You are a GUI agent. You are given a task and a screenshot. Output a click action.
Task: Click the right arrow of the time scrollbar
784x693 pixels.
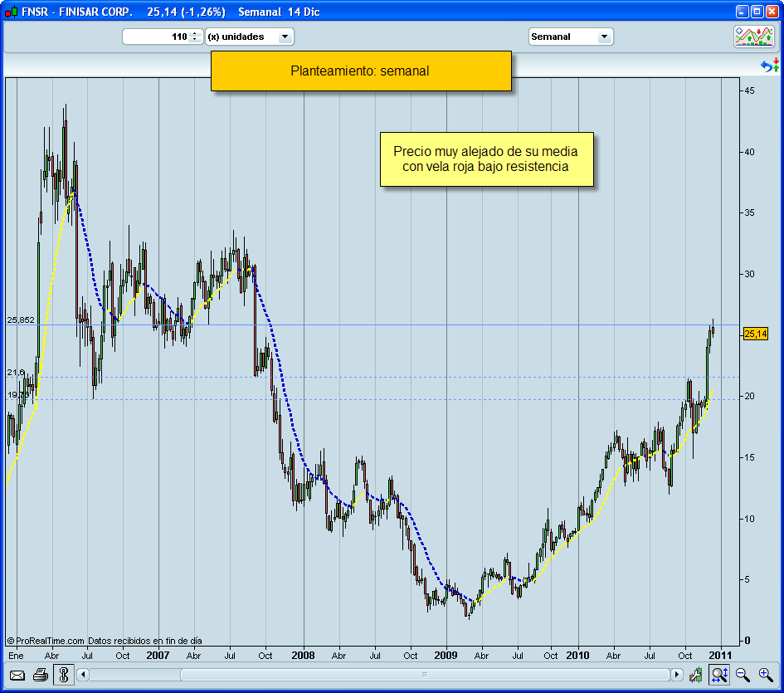pos(677,674)
